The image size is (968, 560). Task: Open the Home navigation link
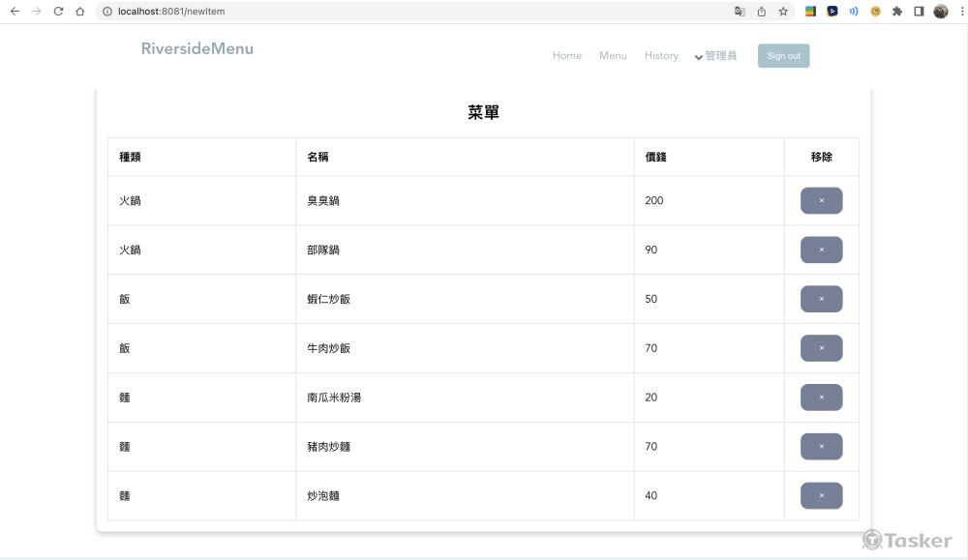point(567,56)
